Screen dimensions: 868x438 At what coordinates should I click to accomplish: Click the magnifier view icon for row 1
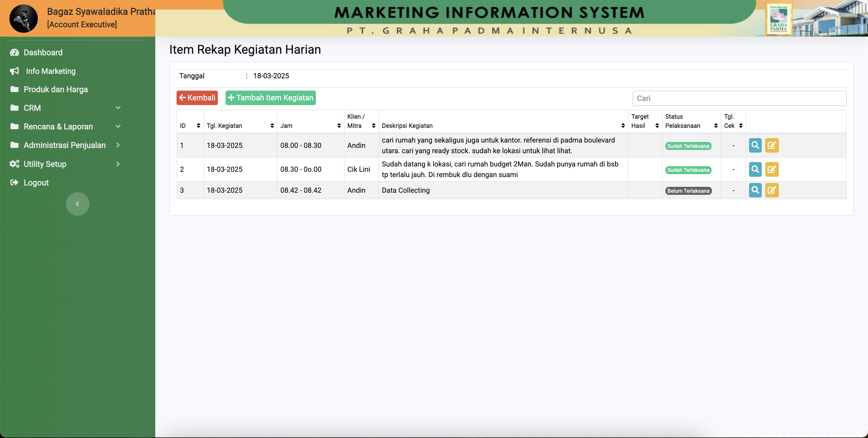click(x=755, y=145)
